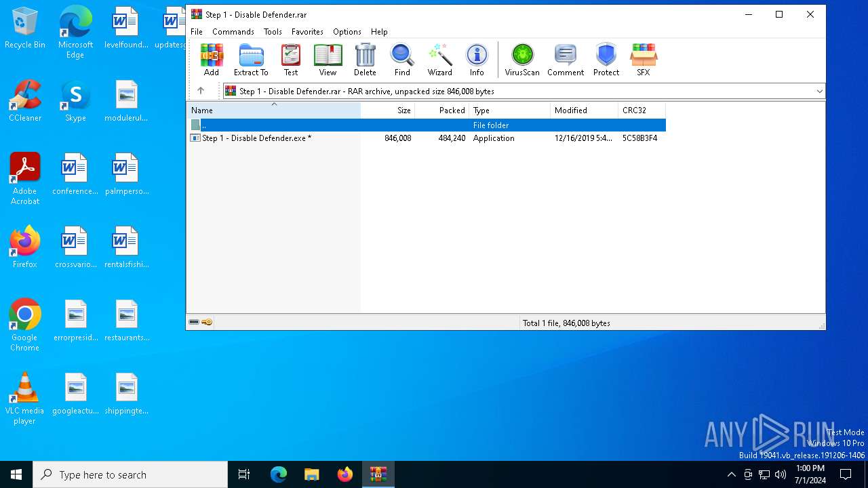Click the 484,240 packed size value
Image resolution: width=868 pixels, height=488 pixels.
click(x=452, y=138)
